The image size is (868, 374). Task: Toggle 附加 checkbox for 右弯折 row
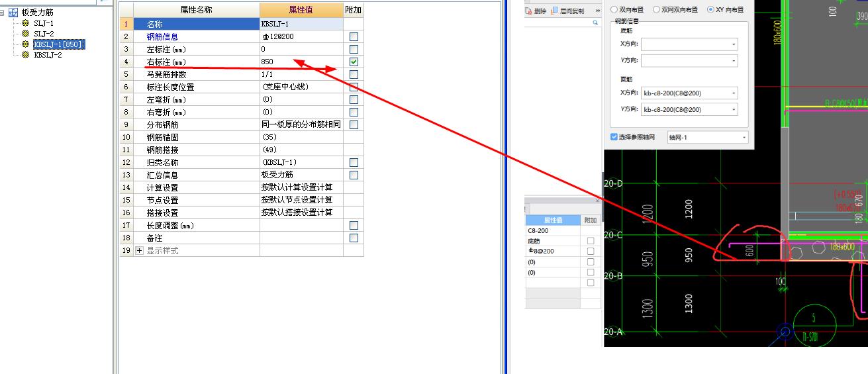[x=354, y=112]
